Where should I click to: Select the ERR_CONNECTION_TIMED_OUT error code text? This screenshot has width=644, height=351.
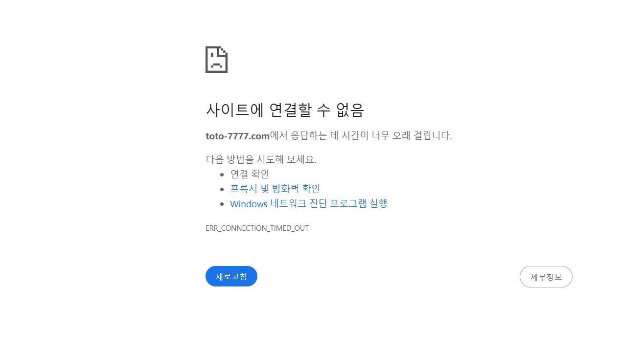coord(257,228)
